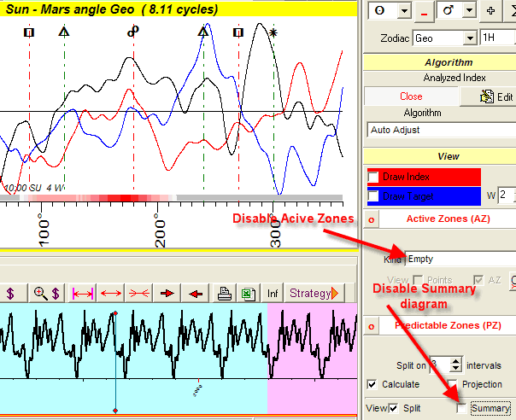Open the Zodiac Geo dropdown
Image resolution: width=516 pixels, height=420 pixels.
470,38
